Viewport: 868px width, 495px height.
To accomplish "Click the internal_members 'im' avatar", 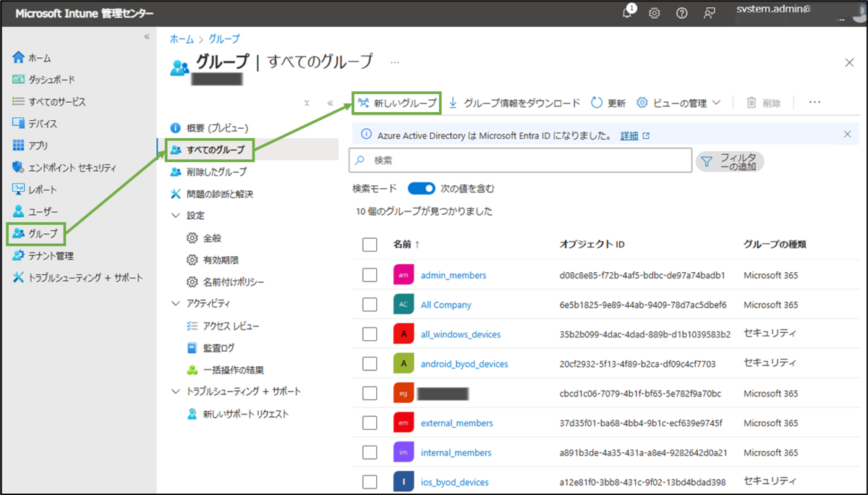I will click(x=404, y=452).
